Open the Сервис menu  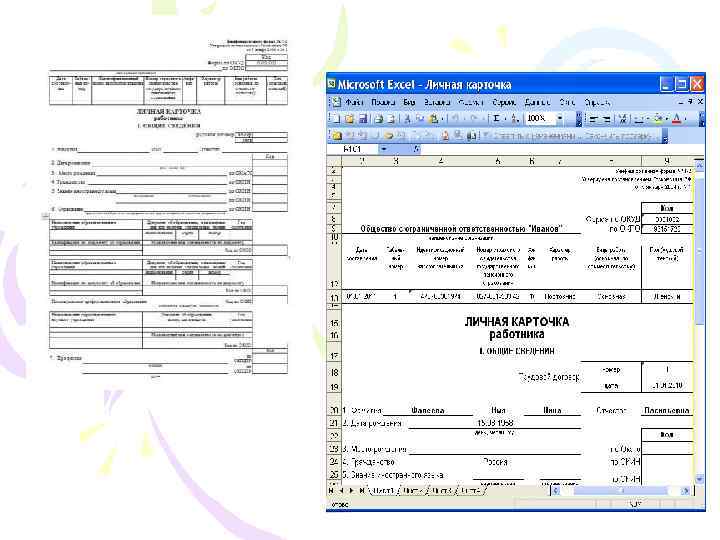tap(504, 102)
